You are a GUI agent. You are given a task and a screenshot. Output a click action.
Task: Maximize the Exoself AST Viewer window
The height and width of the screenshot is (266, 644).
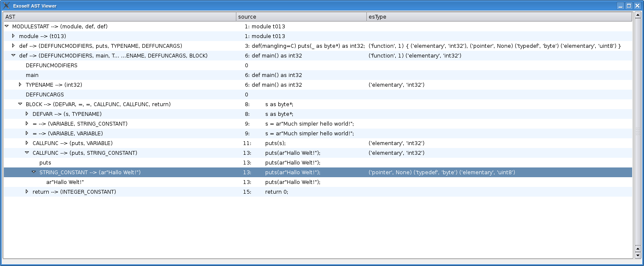(x=629, y=6)
